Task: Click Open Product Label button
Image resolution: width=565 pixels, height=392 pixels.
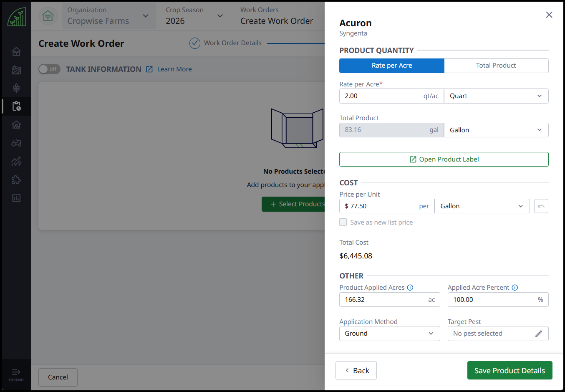Action: tap(444, 159)
